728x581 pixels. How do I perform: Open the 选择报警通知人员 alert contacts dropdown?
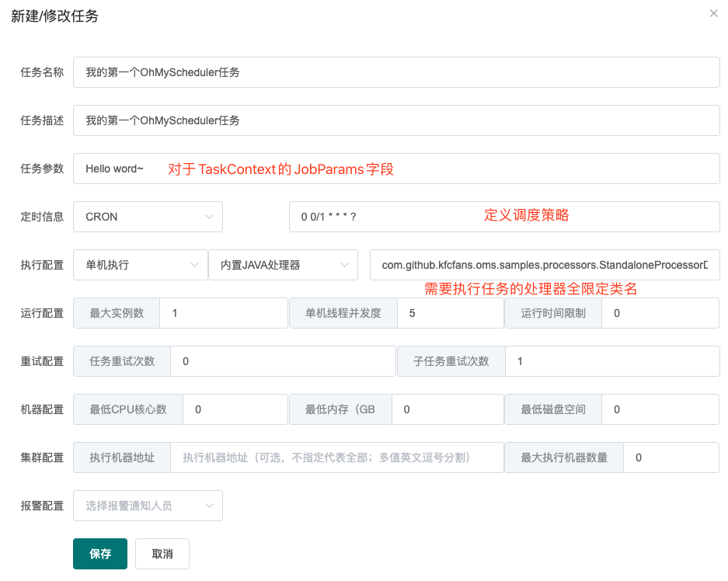coord(148,506)
